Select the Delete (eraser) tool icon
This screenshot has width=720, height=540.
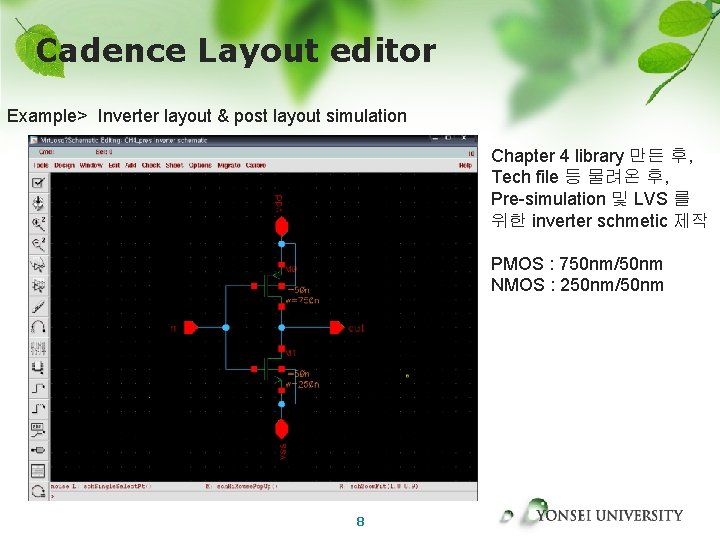pos(38,306)
